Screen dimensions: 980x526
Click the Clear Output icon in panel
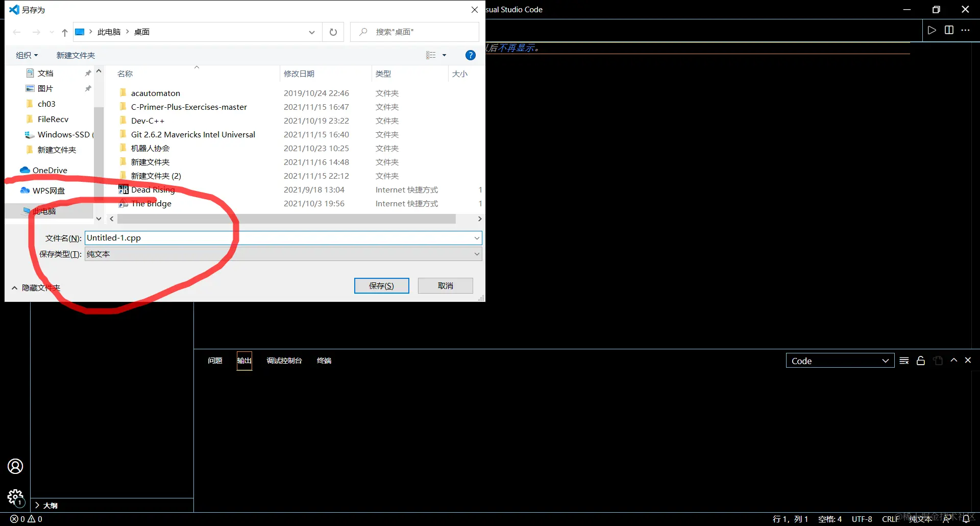click(x=904, y=361)
